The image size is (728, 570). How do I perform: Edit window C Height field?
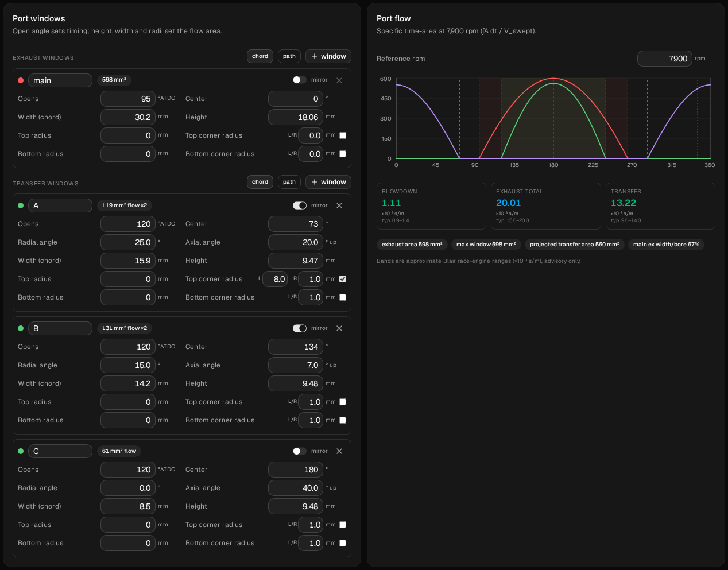[x=296, y=506]
